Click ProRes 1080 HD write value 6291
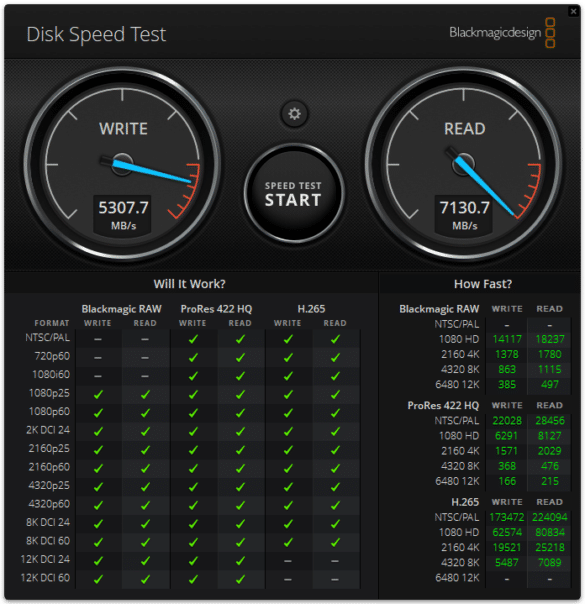 506,436
